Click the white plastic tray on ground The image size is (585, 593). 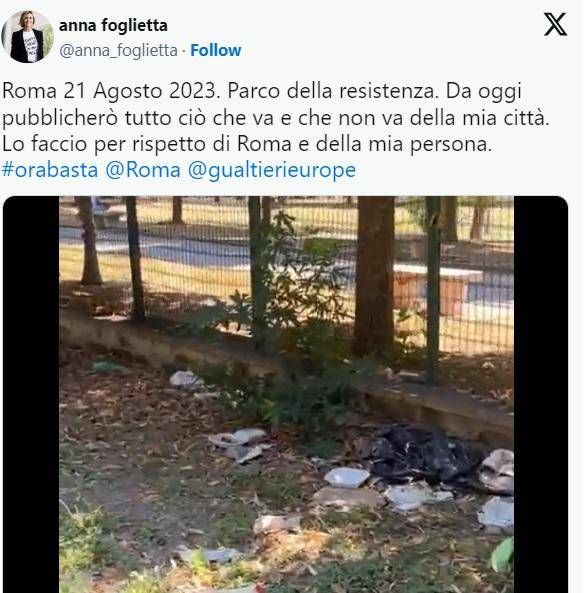tap(347, 477)
